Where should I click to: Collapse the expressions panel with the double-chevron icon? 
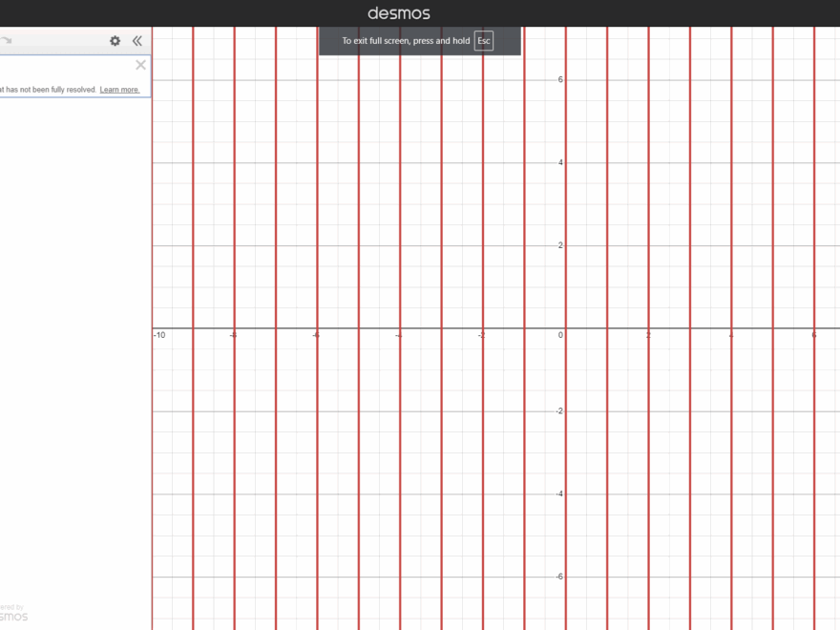tap(137, 41)
